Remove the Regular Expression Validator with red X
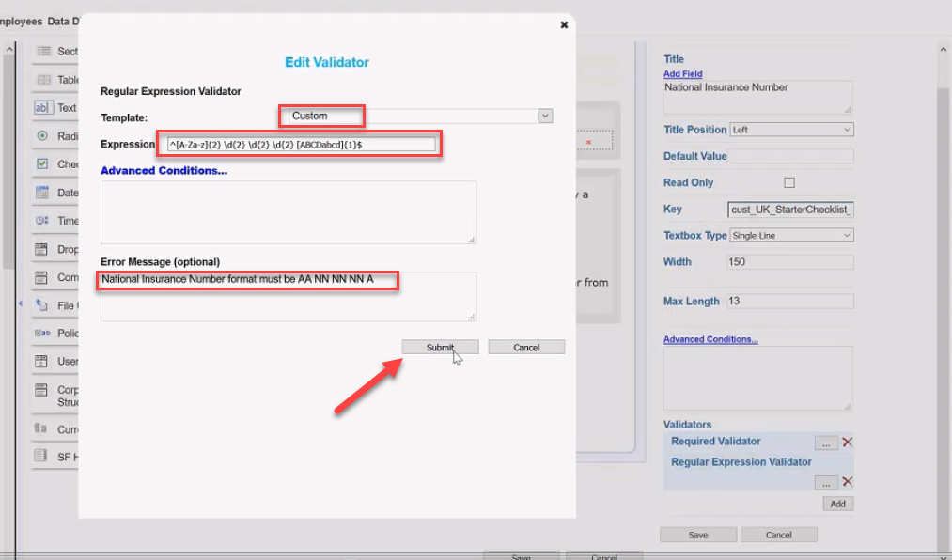The height and width of the screenshot is (560, 952). point(848,482)
